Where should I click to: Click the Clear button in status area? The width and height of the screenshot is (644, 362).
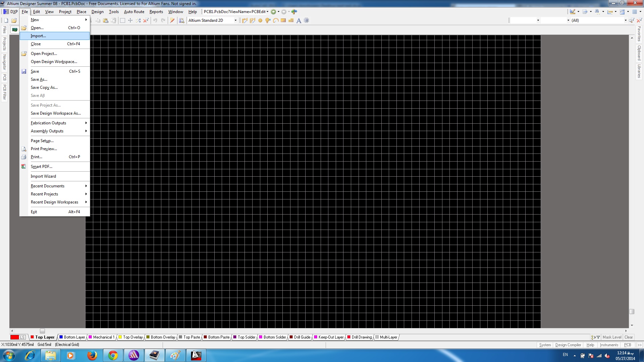point(629,337)
